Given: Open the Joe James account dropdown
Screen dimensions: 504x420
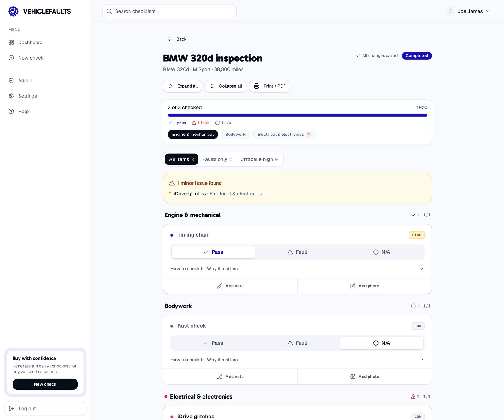Looking at the screenshot, I should (x=468, y=11).
